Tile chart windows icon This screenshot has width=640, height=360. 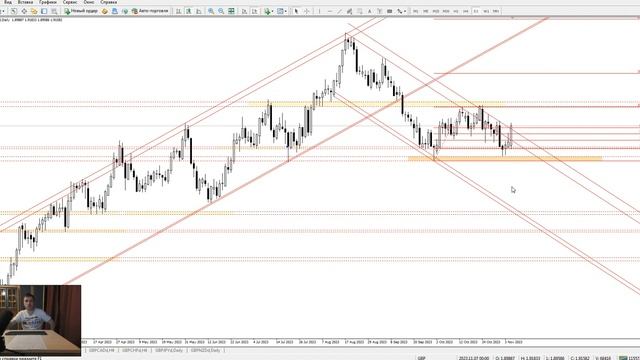tap(231, 11)
